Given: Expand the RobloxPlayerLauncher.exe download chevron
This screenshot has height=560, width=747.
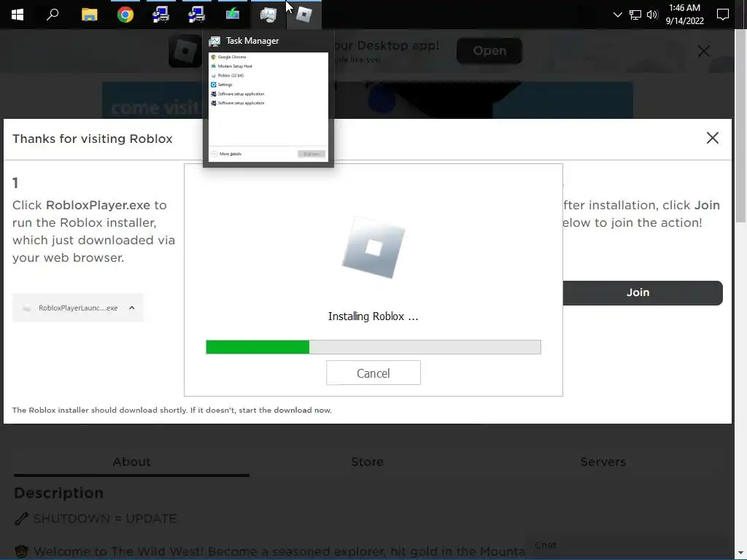Looking at the screenshot, I should pos(132,308).
